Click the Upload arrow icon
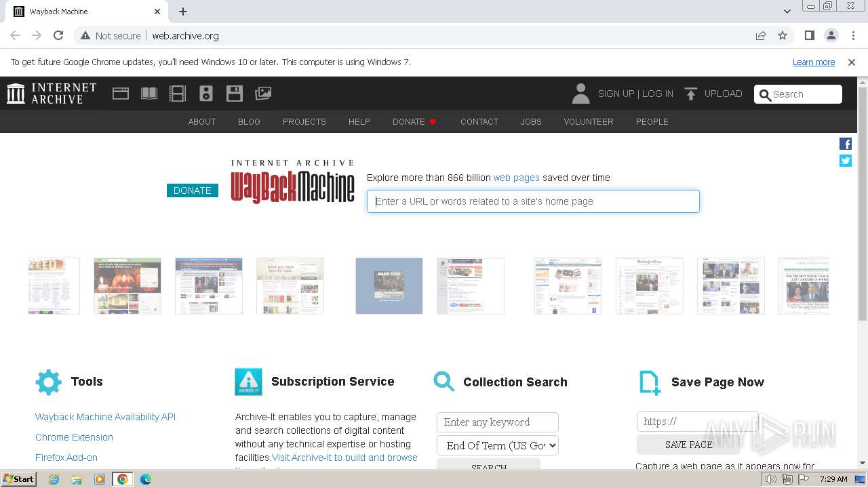Screen dimensions: 868x488 (x=691, y=94)
